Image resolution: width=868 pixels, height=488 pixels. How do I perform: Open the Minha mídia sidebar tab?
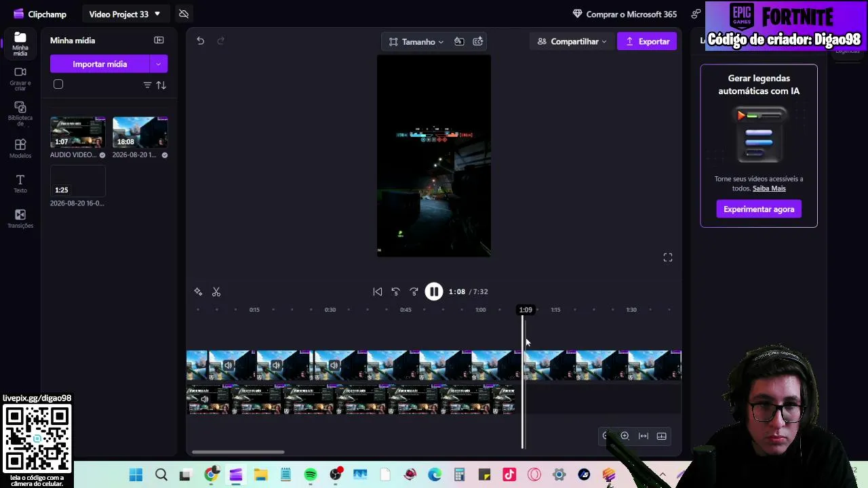[x=20, y=43]
